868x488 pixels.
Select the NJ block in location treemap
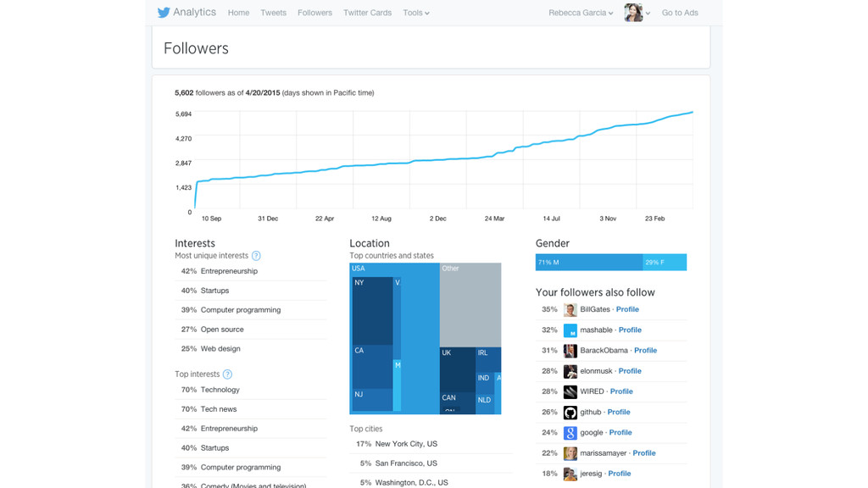point(373,400)
